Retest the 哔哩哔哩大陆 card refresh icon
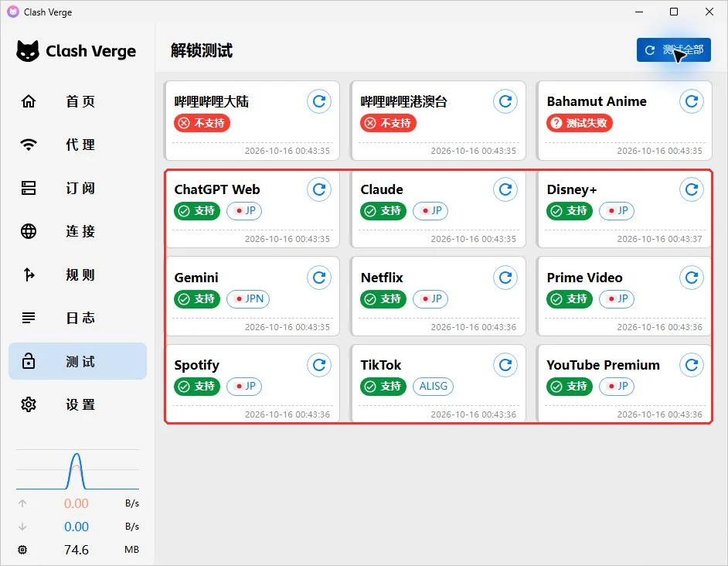728x566 pixels. tap(319, 101)
